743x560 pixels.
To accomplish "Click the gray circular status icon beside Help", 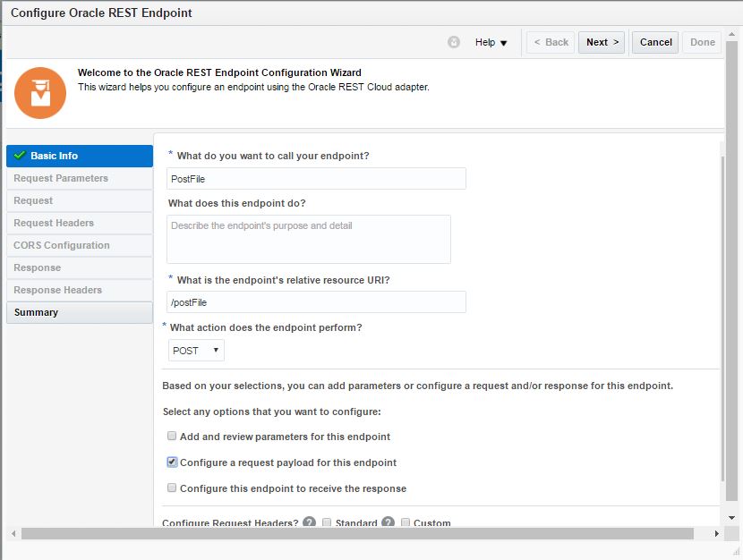I will [454, 42].
